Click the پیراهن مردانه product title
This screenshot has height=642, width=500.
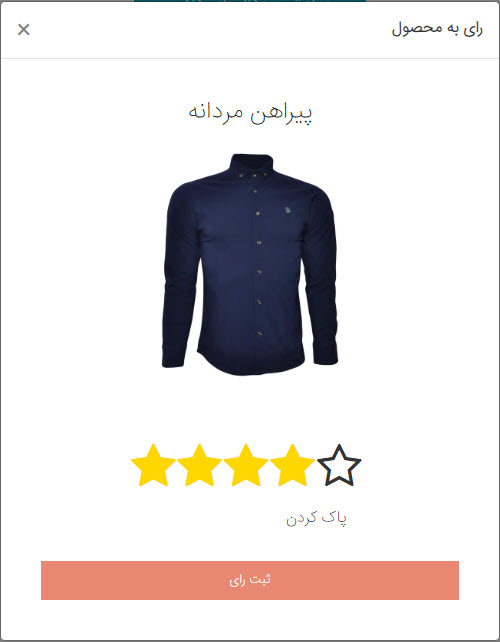click(250, 113)
